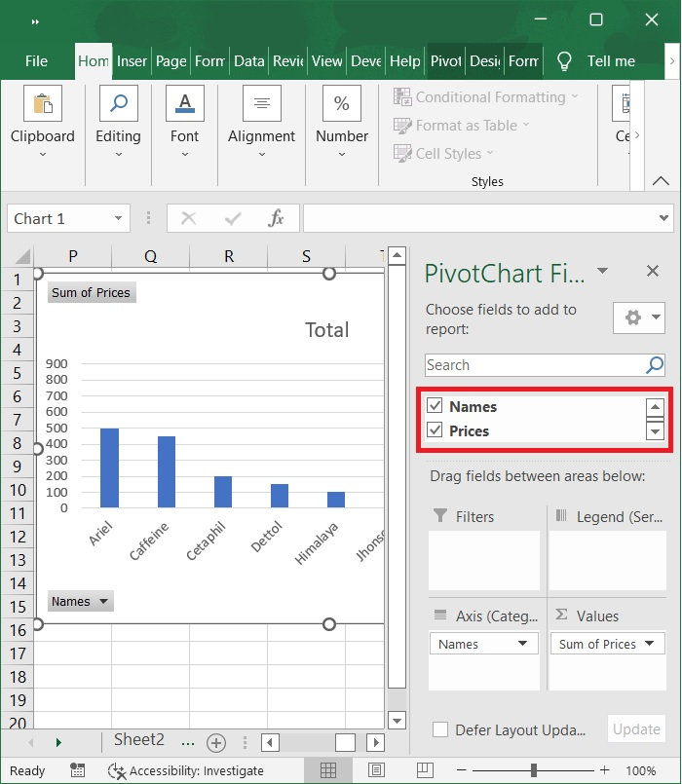Open the PivotChart Fields tools gear icon

639,317
